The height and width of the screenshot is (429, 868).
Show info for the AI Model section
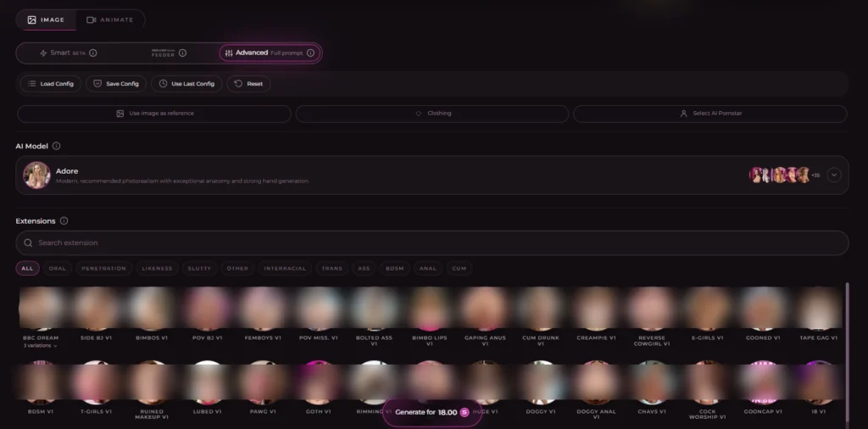coord(57,146)
